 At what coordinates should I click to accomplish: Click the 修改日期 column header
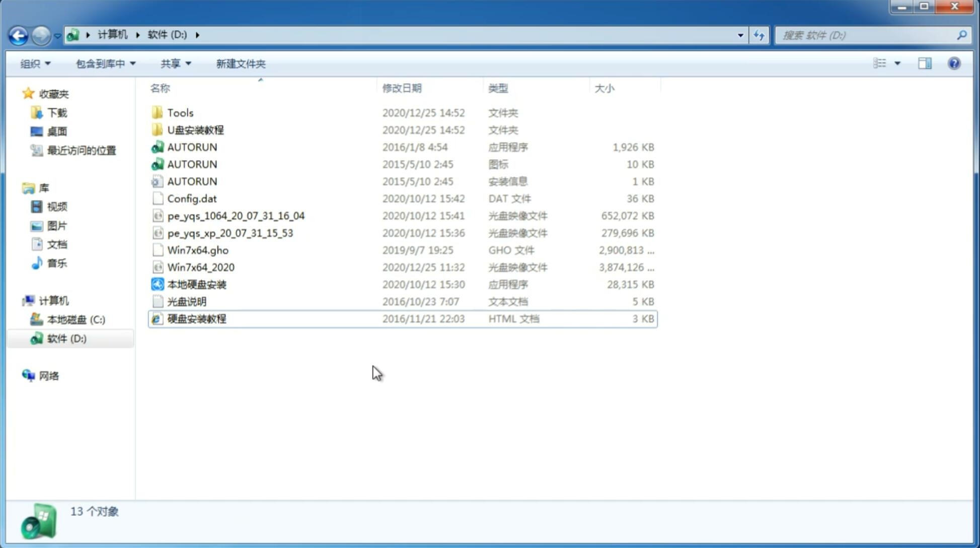[x=402, y=88]
